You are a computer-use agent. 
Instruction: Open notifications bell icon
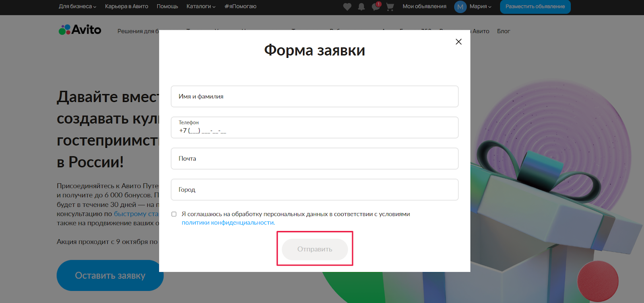pyautogui.click(x=361, y=7)
